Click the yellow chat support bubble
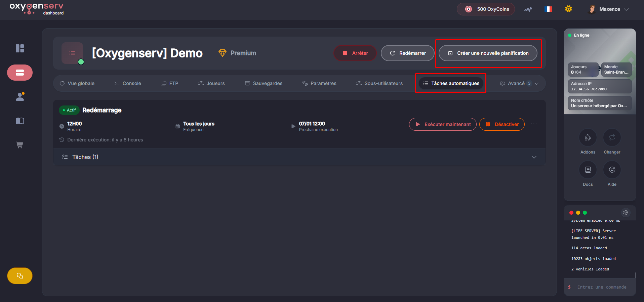This screenshot has width=644, height=302. 20,276
